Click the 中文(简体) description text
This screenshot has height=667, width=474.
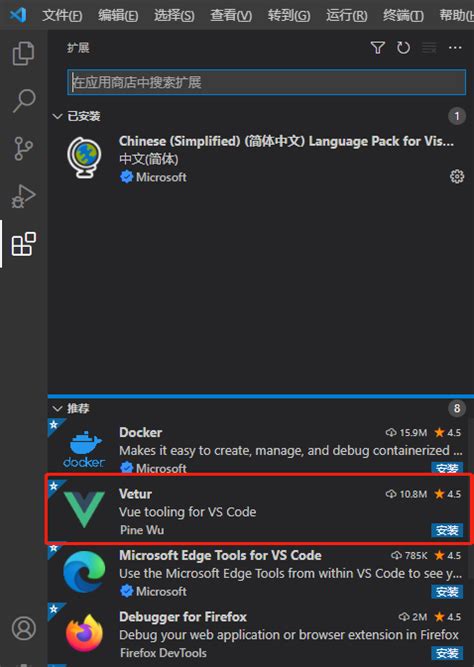[148, 159]
